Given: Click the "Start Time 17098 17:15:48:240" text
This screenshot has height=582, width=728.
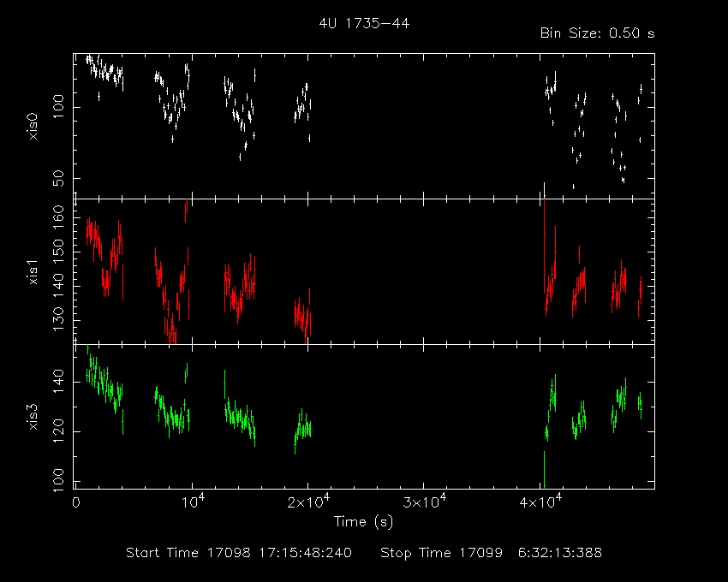Looking at the screenshot, I should [239, 553].
